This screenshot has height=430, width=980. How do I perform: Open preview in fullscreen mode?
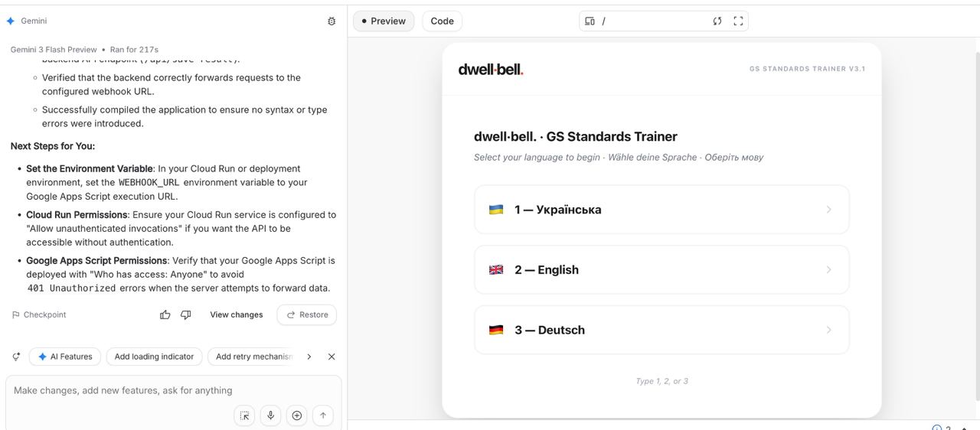point(738,21)
